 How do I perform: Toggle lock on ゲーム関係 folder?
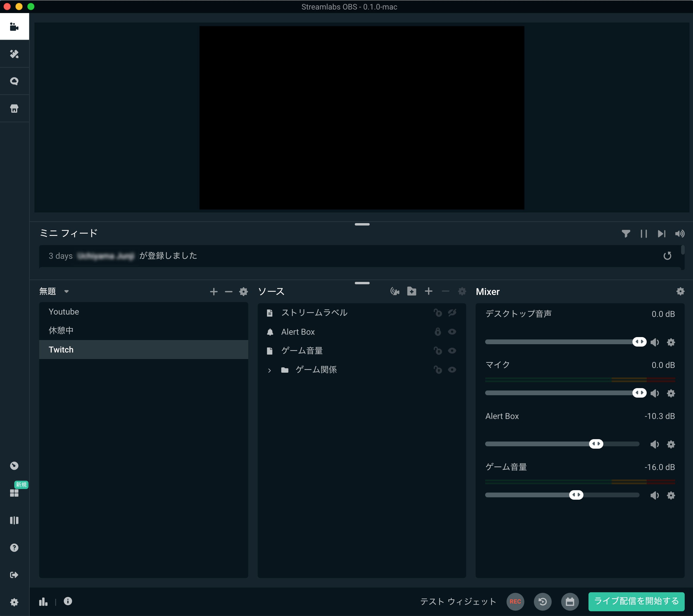click(438, 370)
